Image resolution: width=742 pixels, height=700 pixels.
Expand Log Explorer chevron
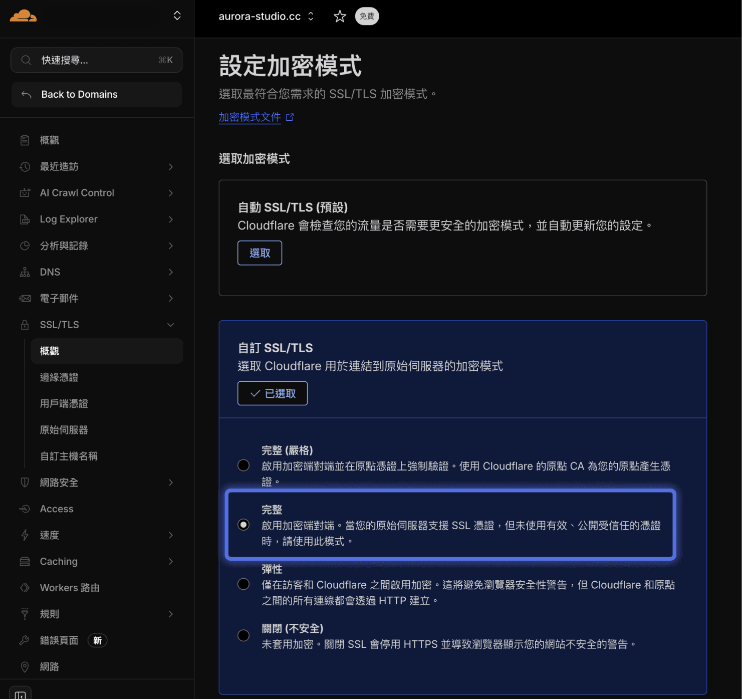coord(171,219)
